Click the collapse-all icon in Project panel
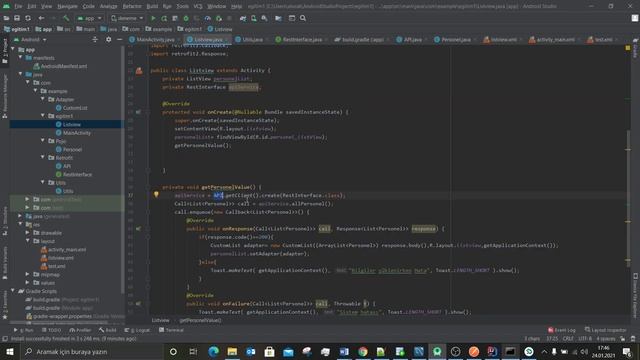Image resolution: width=640 pixels, height=360 pixels. tap(95, 40)
